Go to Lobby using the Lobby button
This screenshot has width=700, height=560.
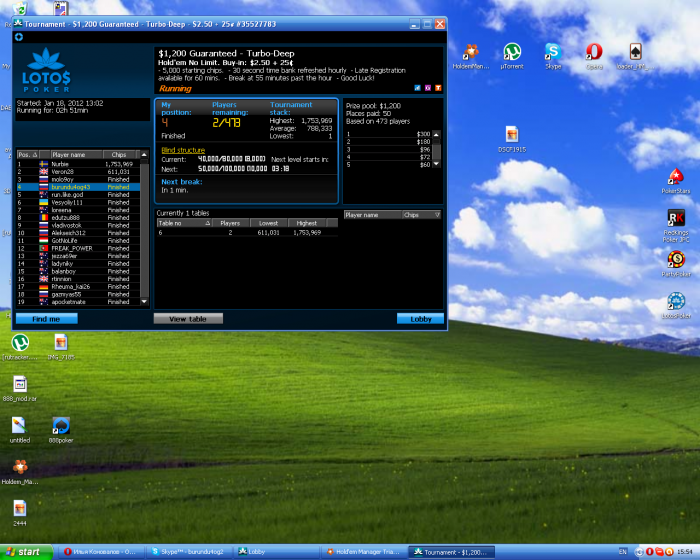coord(420,318)
